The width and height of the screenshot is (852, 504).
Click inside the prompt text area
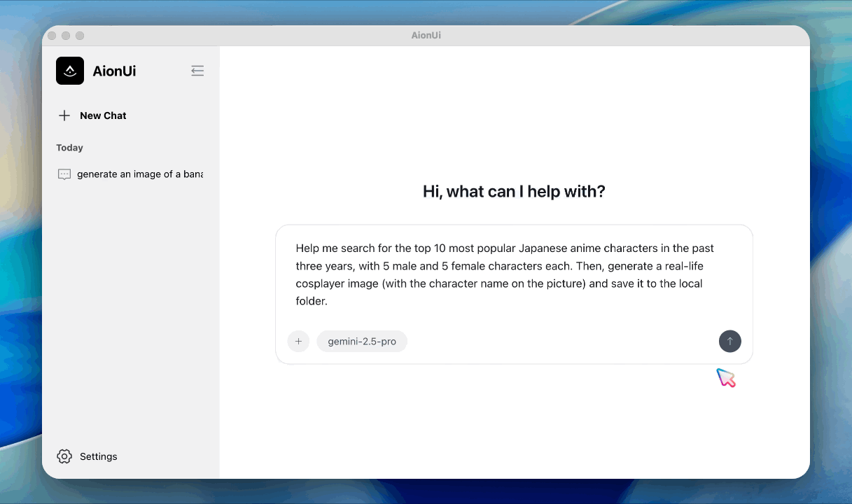pyautogui.click(x=514, y=275)
